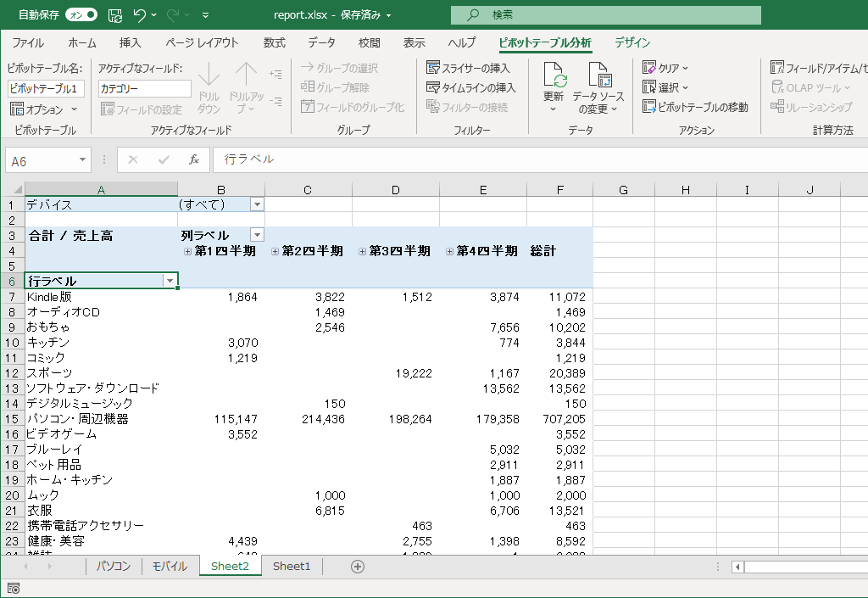Toggle the AutoSave (自動保存) switch

[81, 15]
